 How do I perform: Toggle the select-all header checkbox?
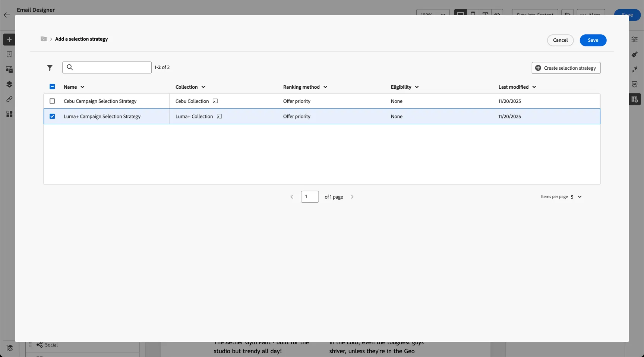[52, 86]
